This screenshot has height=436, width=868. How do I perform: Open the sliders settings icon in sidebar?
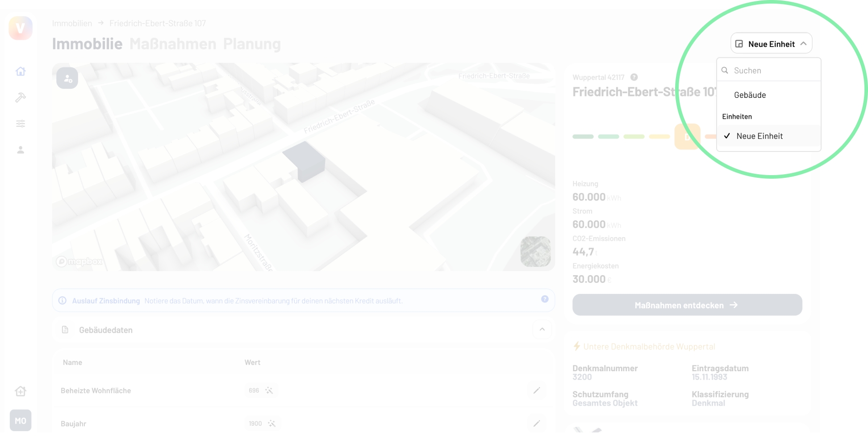(21, 124)
